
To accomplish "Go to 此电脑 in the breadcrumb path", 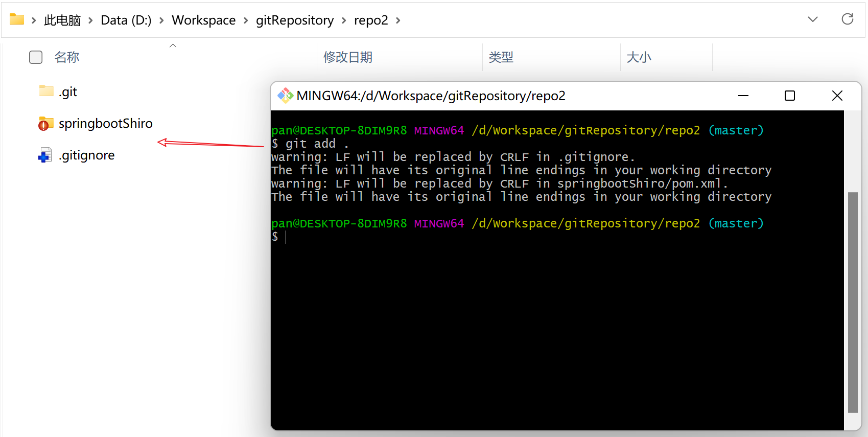I will (62, 20).
